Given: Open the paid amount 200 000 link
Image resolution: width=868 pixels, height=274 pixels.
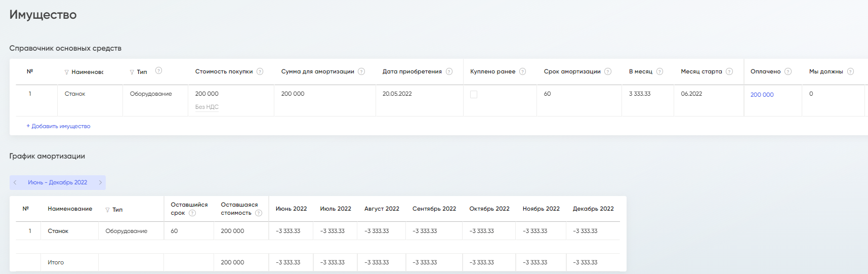Looking at the screenshot, I should click(762, 95).
